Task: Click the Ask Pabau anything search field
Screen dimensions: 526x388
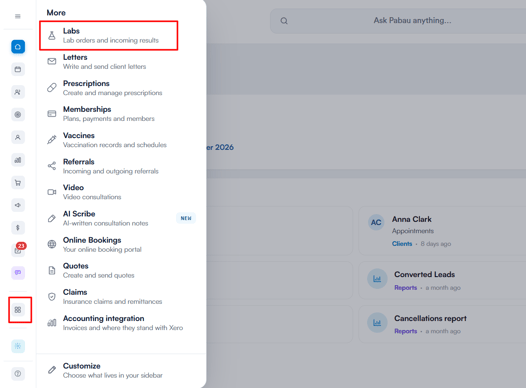Action: pyautogui.click(x=398, y=21)
